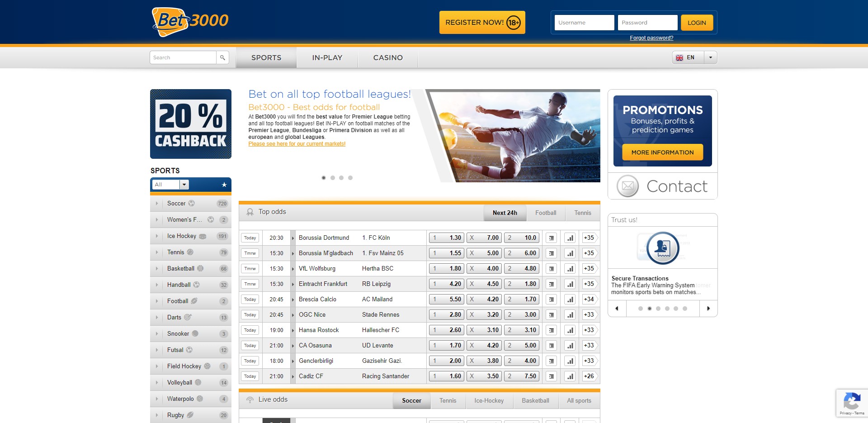Open statistics icon for VfL Wolfsburg match
Viewport: 868px width, 423px height.
[x=570, y=269]
